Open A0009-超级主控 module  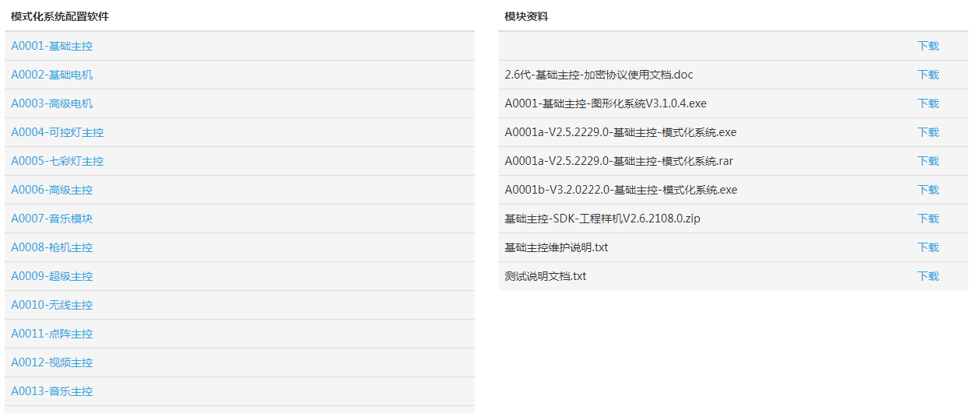click(x=51, y=276)
